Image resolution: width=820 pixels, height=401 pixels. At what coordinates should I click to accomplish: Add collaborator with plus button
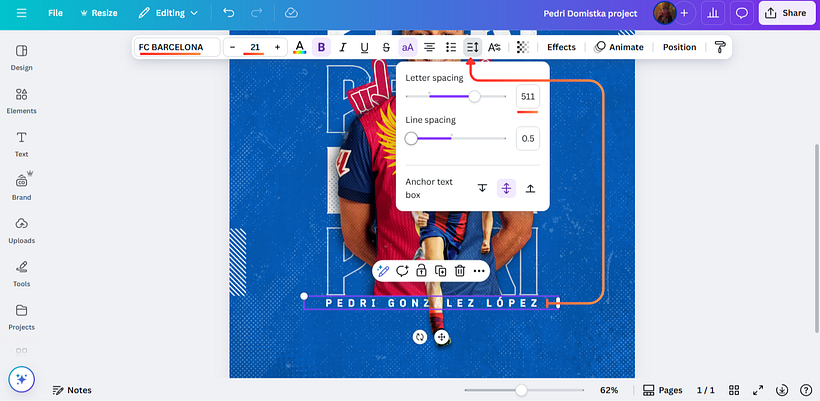(684, 13)
